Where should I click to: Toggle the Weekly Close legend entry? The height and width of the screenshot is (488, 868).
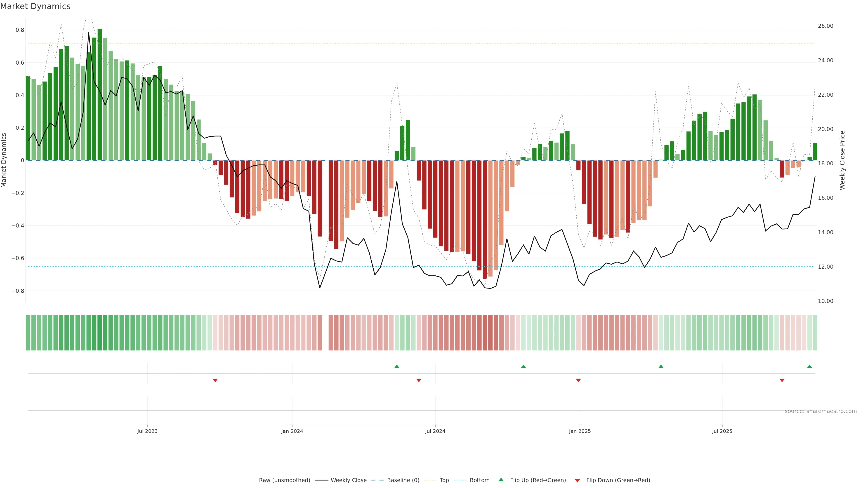point(348,480)
